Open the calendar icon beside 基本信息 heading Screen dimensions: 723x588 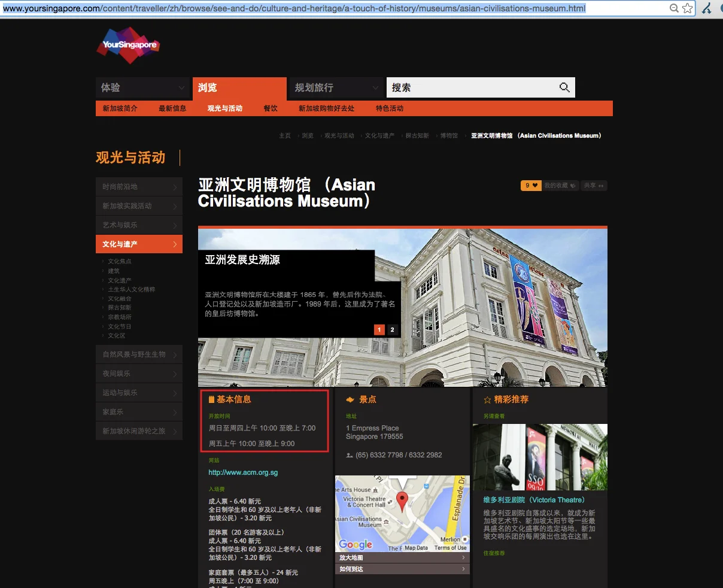click(210, 399)
